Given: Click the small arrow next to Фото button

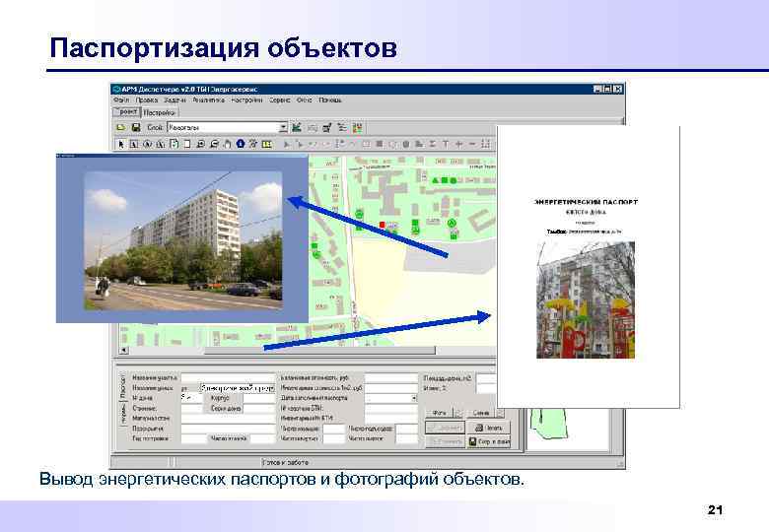Looking at the screenshot, I should pyautogui.click(x=459, y=413).
